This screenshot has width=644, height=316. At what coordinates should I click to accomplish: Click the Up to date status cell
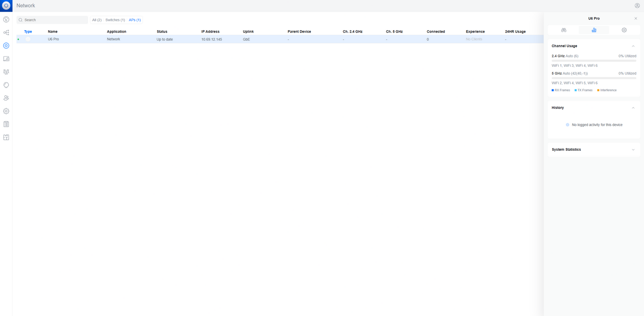(165, 39)
